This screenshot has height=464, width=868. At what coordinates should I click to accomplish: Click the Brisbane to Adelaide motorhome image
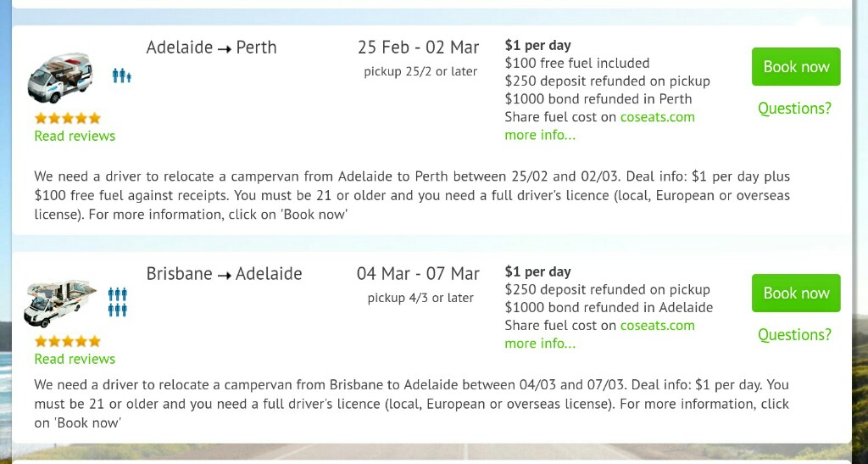(x=60, y=303)
